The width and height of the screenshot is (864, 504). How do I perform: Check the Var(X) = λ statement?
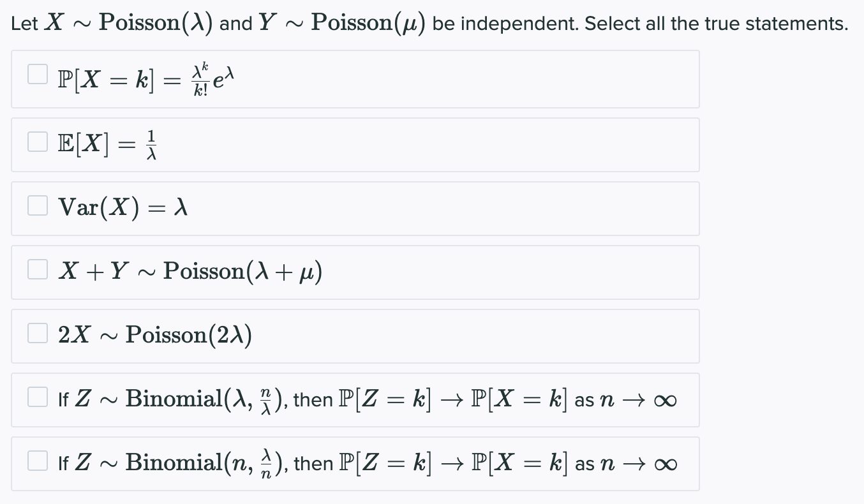tap(38, 205)
